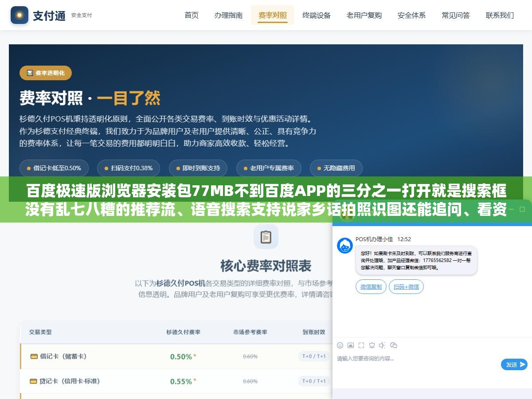532x399 pixels.
Task: Click T+0 / T+1 in the 借记卡 row
Action: click(x=314, y=356)
